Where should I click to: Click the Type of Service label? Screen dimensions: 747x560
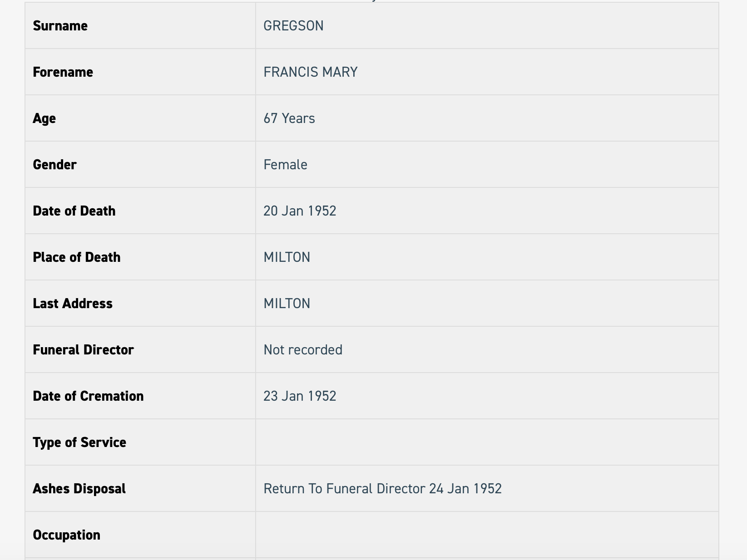80,442
